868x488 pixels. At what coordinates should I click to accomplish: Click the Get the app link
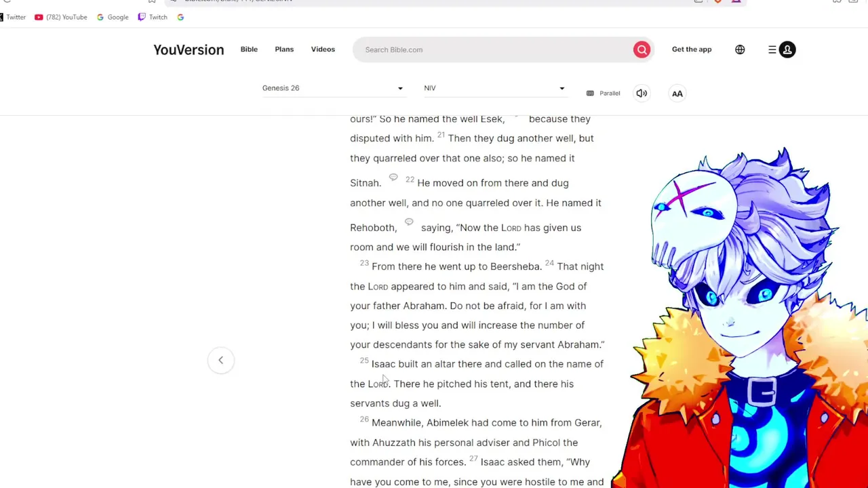click(x=692, y=49)
